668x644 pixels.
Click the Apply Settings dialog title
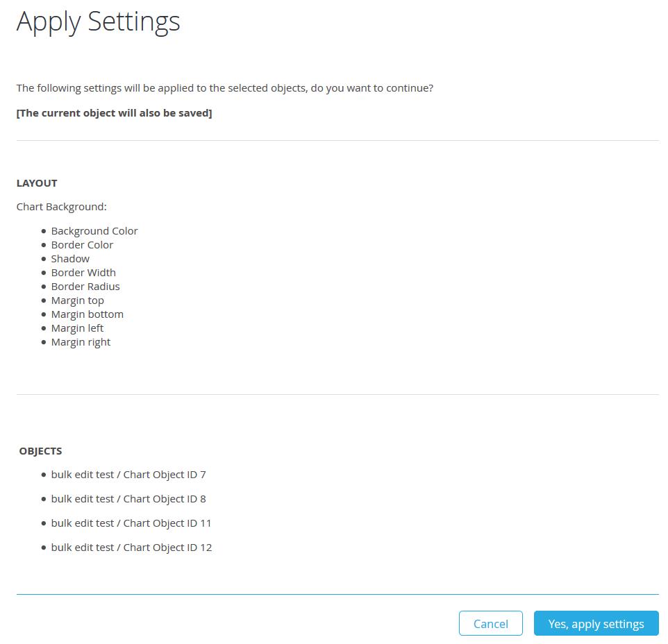99,22
